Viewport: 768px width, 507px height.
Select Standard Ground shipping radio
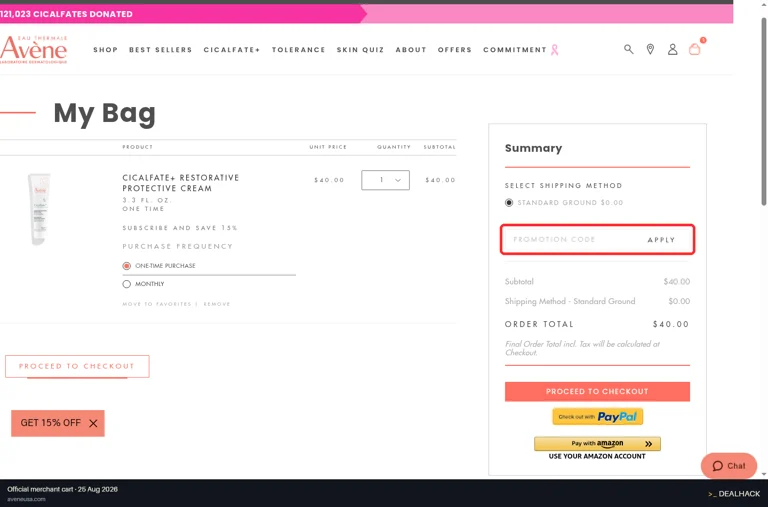click(x=509, y=202)
